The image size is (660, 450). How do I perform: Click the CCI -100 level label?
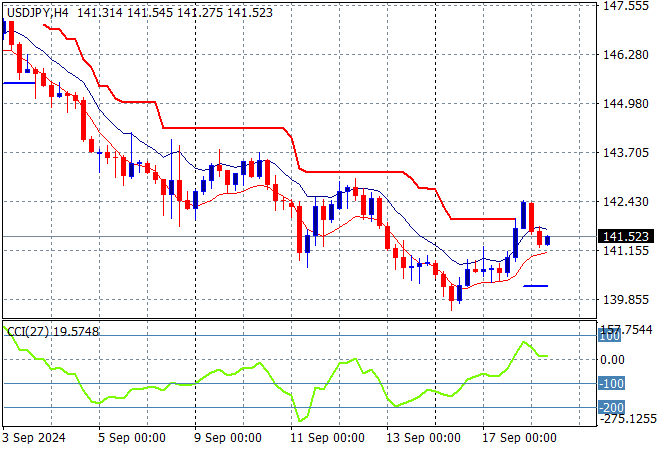tap(611, 383)
